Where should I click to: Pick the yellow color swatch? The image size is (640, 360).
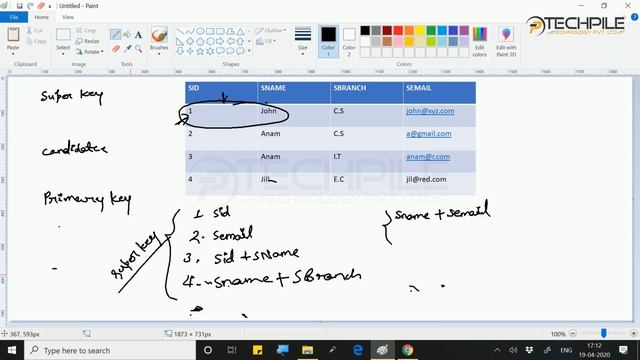coord(420,31)
